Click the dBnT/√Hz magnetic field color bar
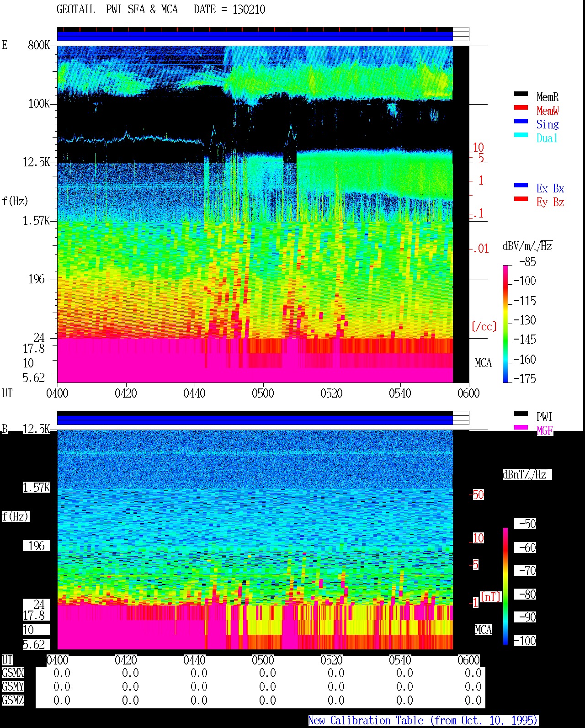 [505, 586]
